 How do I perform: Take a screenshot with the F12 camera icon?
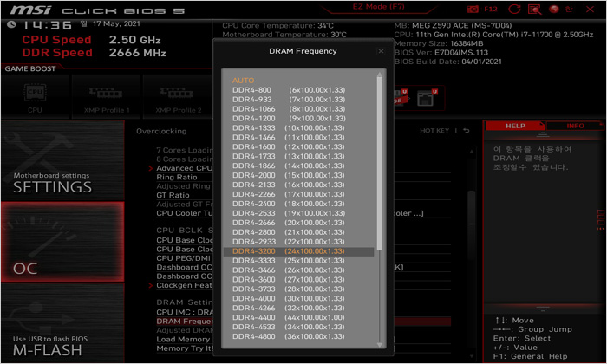click(473, 9)
